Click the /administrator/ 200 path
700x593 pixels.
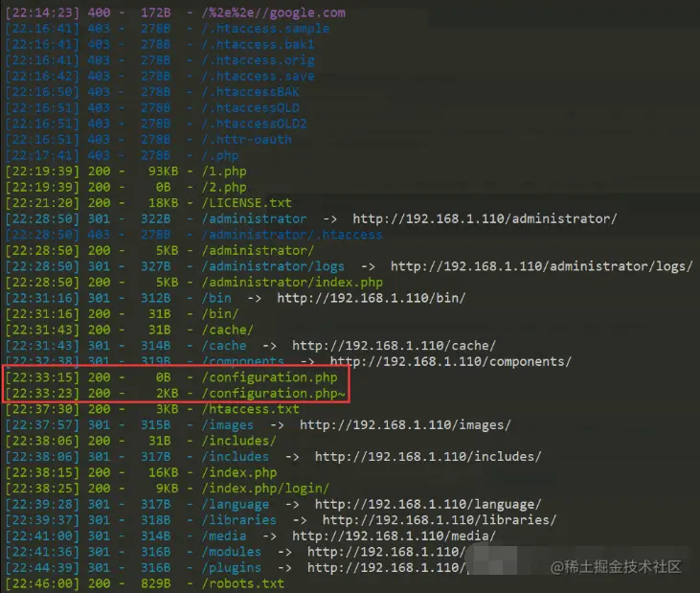pos(258,250)
